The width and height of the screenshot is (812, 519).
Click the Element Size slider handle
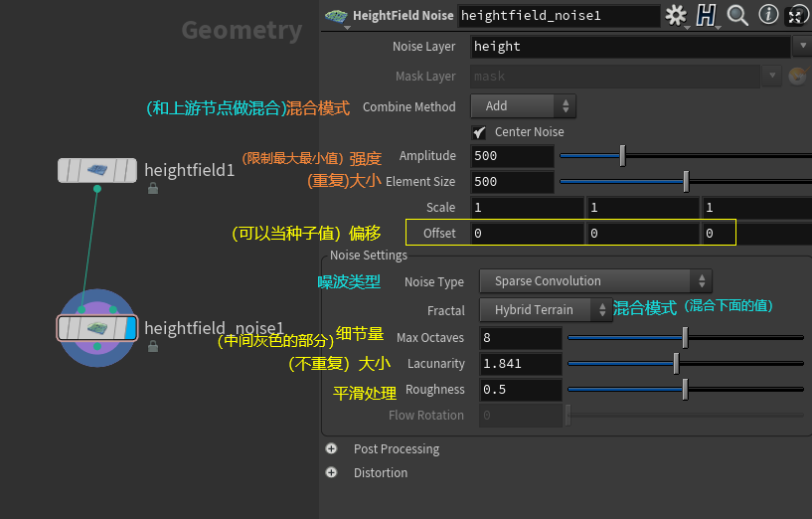tap(686, 181)
